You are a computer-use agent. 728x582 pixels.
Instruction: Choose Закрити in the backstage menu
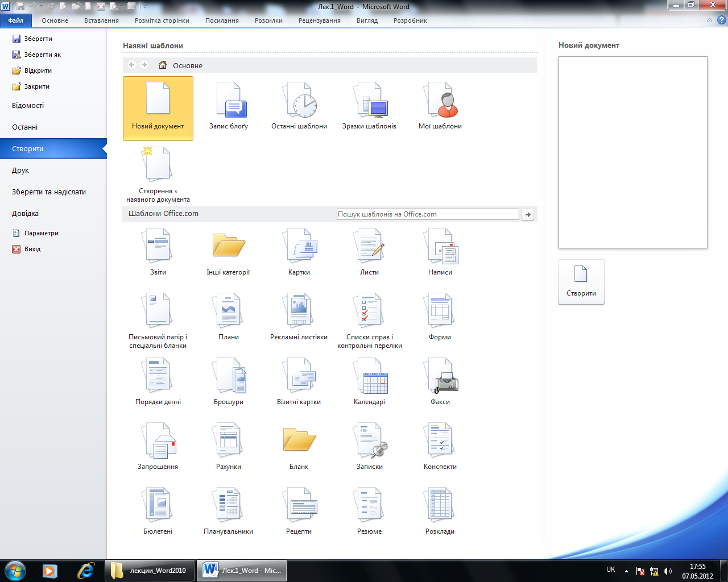tap(31, 86)
